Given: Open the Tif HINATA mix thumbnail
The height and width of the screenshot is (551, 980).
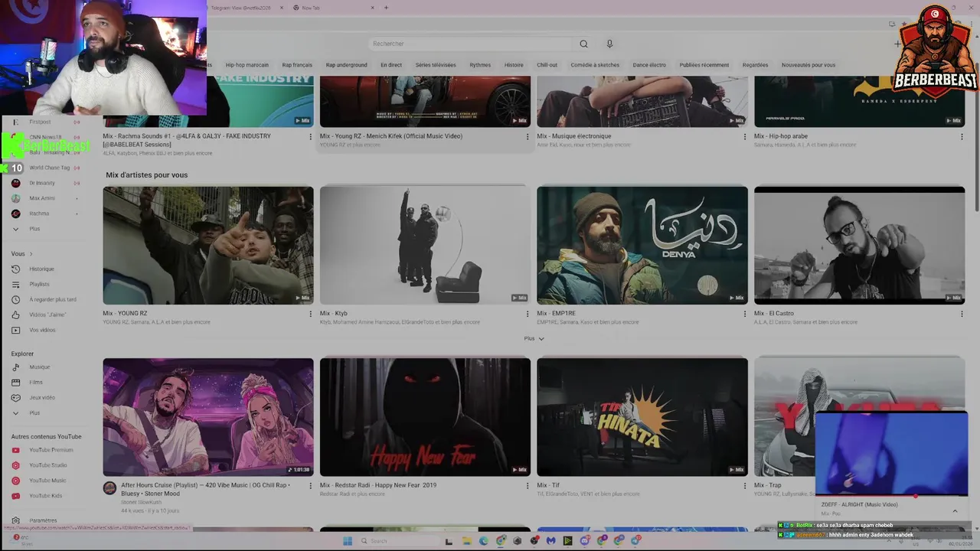Looking at the screenshot, I should coord(642,417).
